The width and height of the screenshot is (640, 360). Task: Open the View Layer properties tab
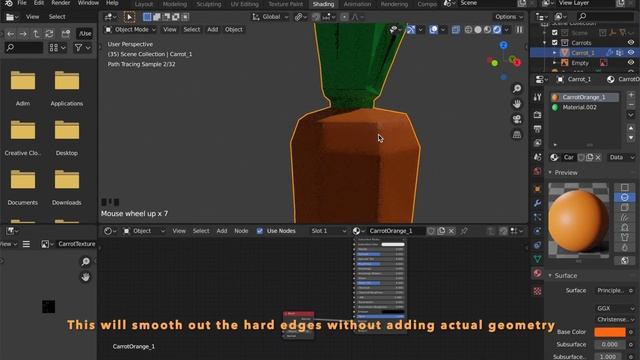pos(538,143)
